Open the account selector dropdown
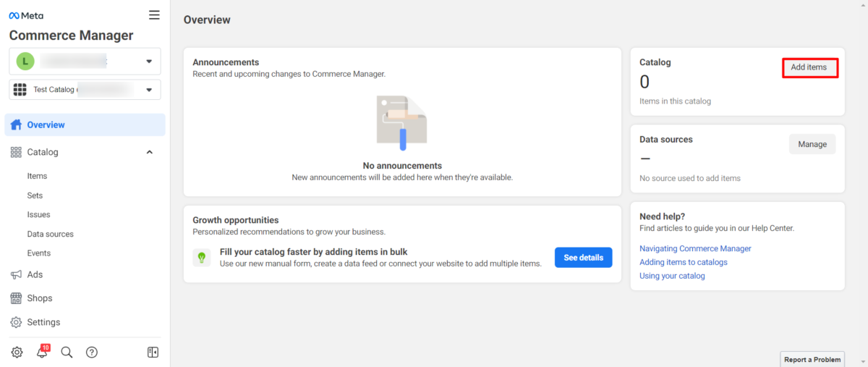The width and height of the screenshot is (868, 367). [149, 62]
